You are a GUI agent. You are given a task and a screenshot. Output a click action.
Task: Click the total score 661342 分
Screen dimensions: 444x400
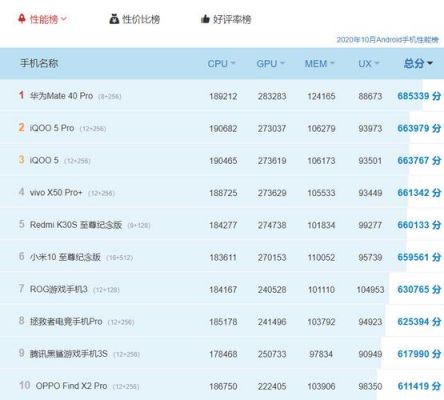[x=419, y=193]
